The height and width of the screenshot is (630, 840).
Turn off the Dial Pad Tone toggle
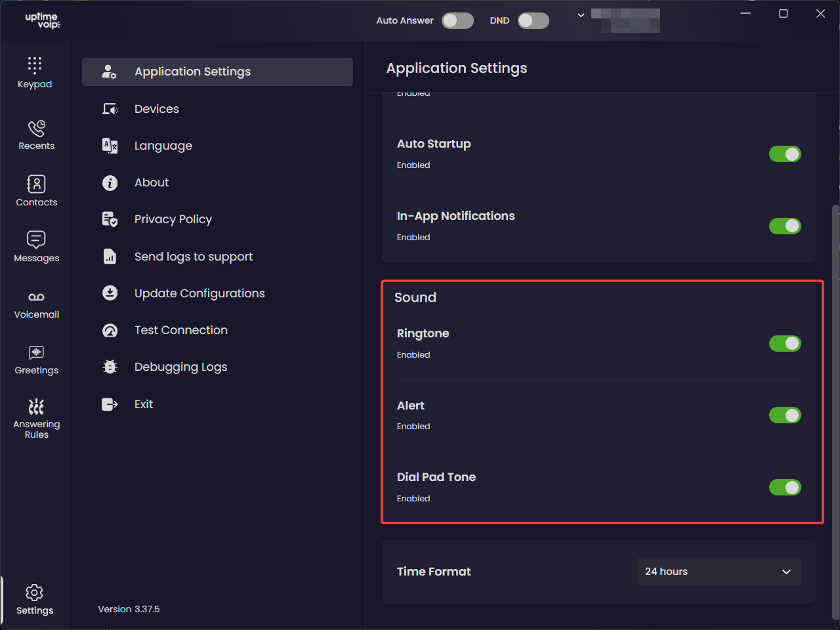coord(785,487)
